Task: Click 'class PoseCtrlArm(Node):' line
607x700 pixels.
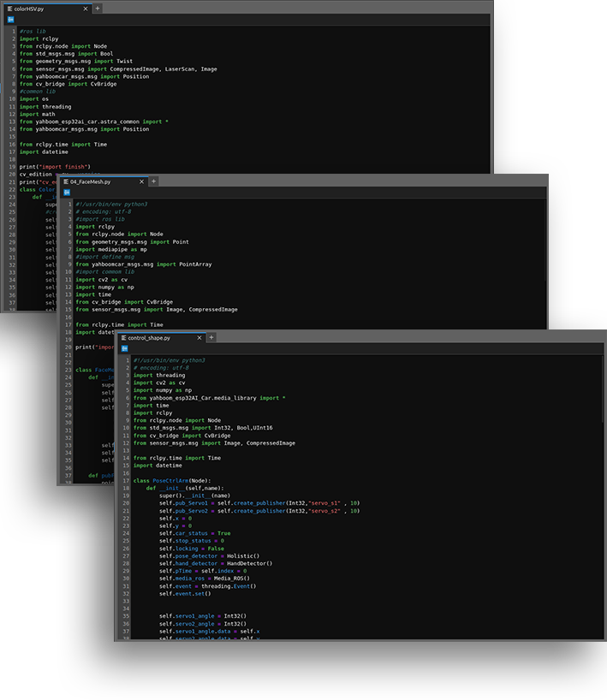Action: tap(172, 481)
